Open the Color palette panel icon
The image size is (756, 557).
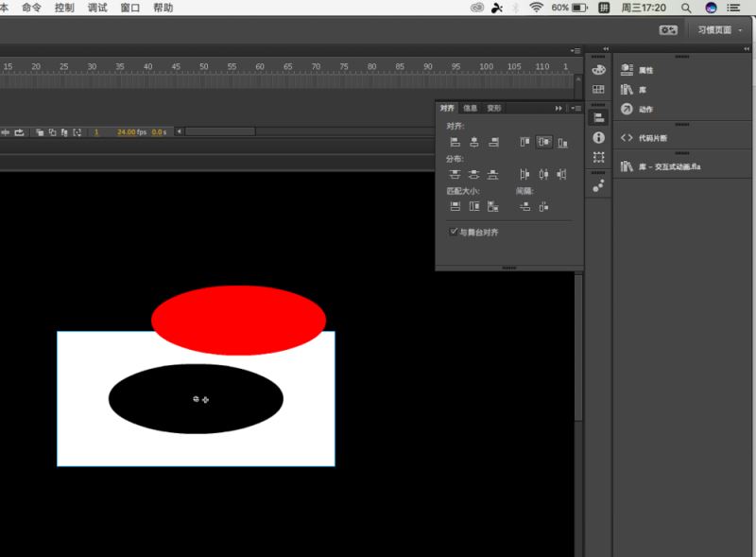pos(598,70)
